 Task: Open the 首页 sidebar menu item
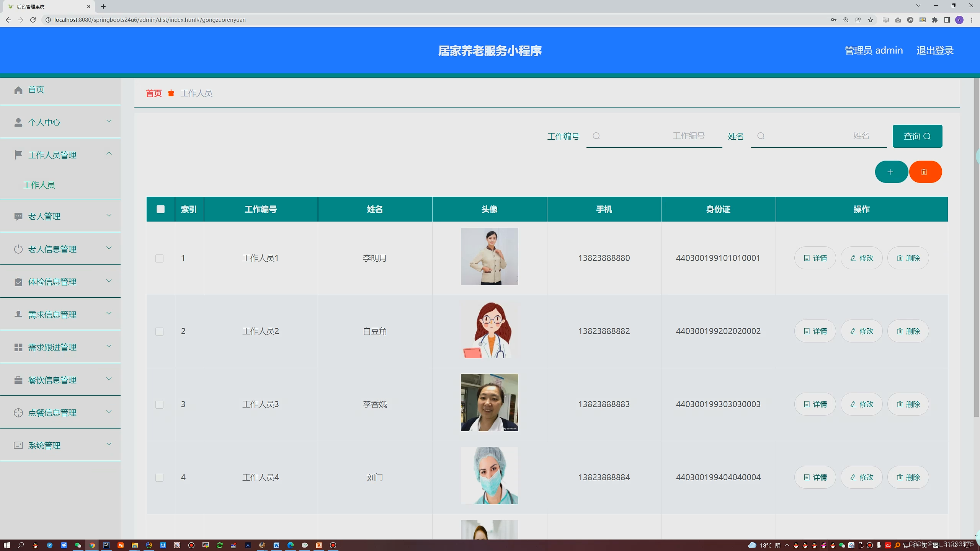[36, 90]
